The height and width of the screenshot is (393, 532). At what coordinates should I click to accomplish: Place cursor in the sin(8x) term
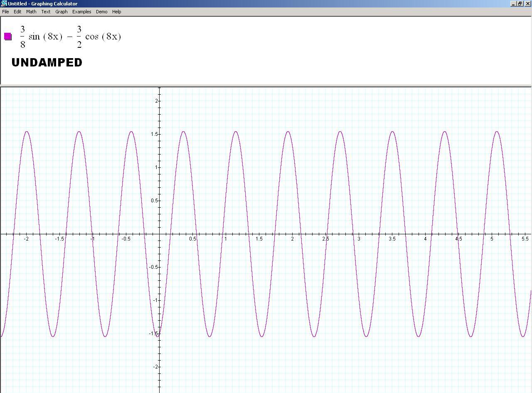click(45, 37)
